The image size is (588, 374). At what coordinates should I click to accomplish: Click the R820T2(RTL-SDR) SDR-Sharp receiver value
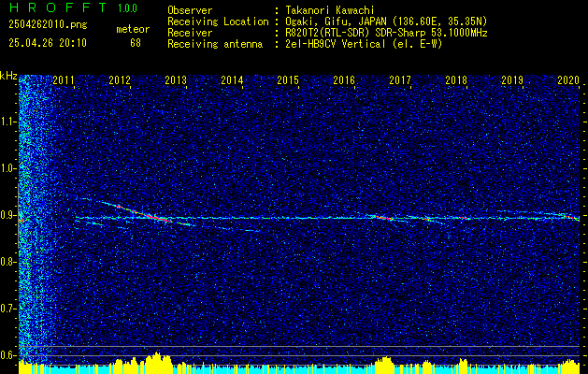tap(386, 33)
